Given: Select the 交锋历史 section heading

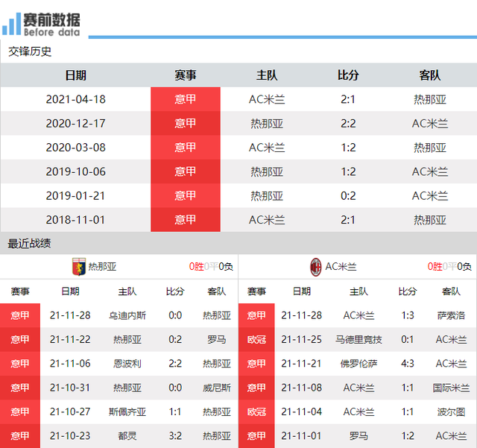Looking at the screenshot, I should click(x=30, y=51).
